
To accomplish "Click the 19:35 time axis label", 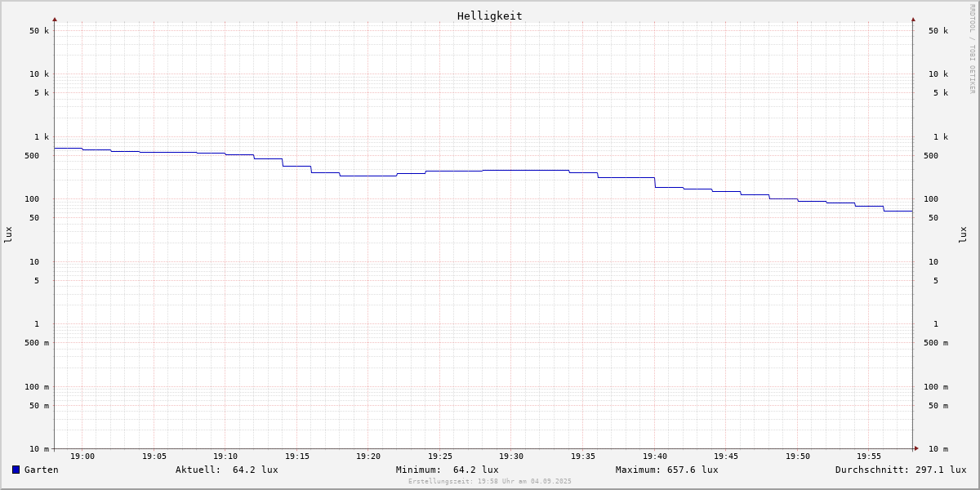I will click(x=583, y=457).
